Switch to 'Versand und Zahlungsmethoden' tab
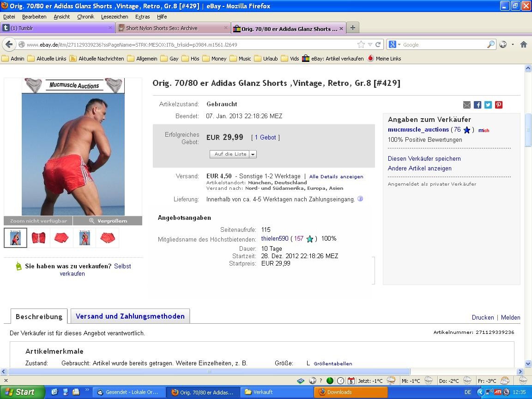 (130, 316)
